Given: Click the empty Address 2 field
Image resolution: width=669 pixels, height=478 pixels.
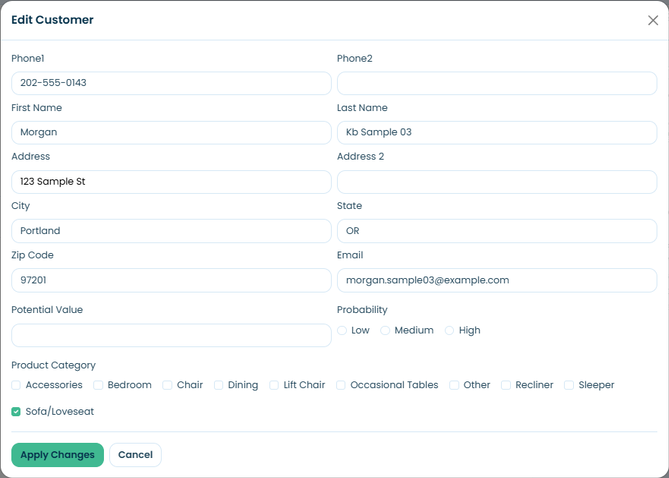Looking at the screenshot, I should (497, 182).
